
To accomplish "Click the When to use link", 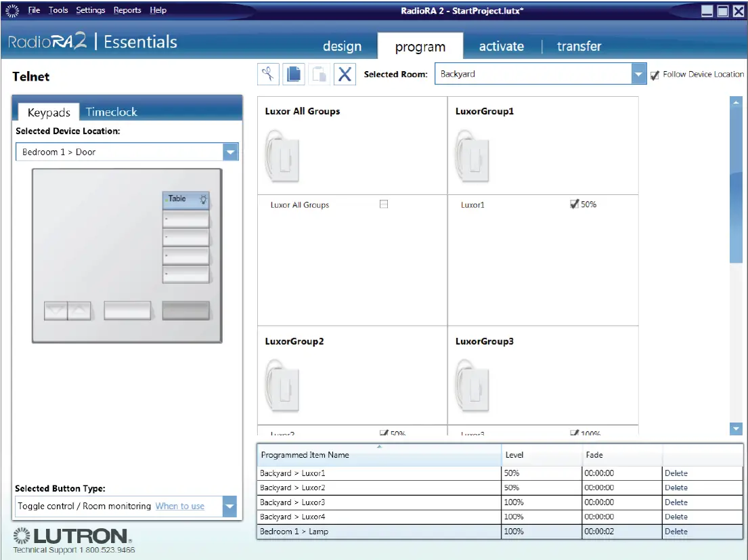I will click(x=179, y=506).
